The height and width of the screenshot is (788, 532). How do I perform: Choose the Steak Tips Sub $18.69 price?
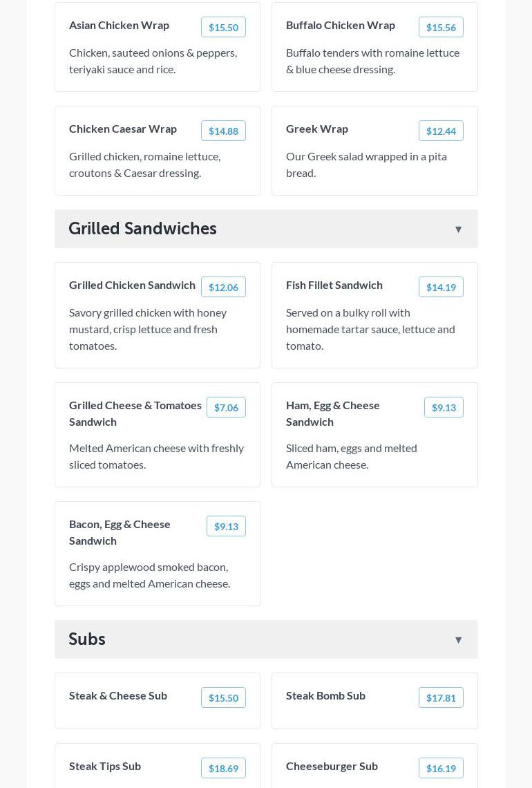coord(223,769)
